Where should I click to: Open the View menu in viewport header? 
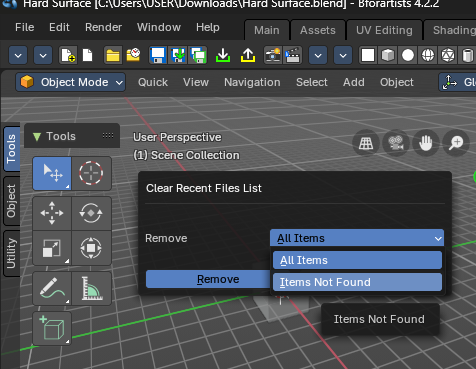196,82
